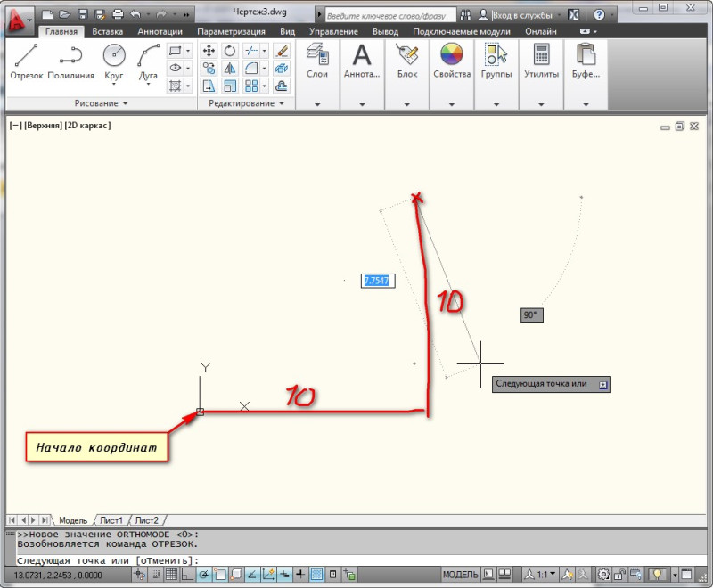Select the Stretch tool icon
The width and height of the screenshot is (713, 588).
(209, 86)
